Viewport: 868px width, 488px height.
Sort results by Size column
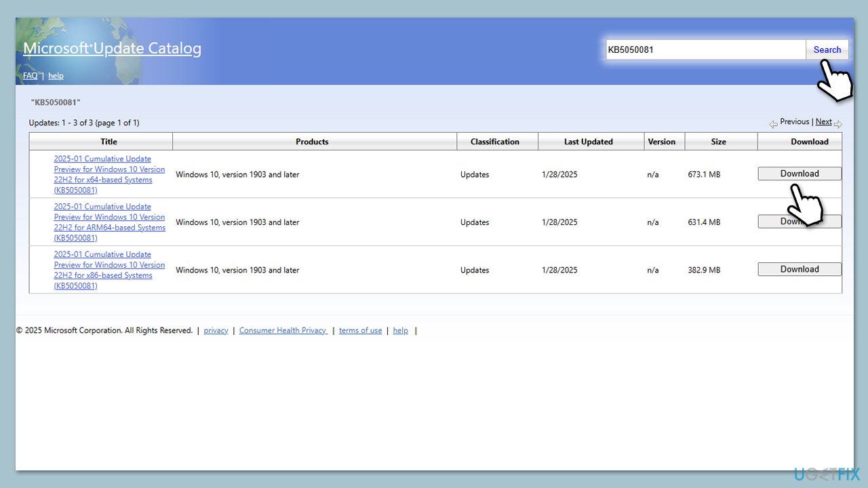(721, 142)
